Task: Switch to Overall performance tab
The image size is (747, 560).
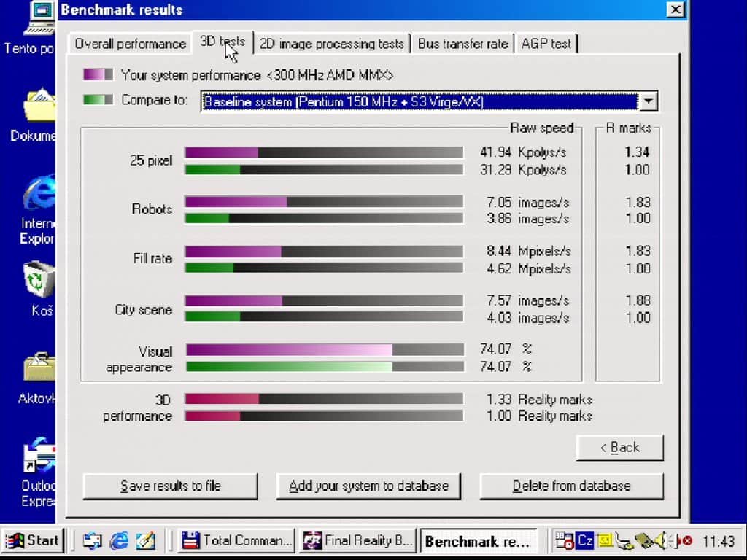Action: pos(130,44)
